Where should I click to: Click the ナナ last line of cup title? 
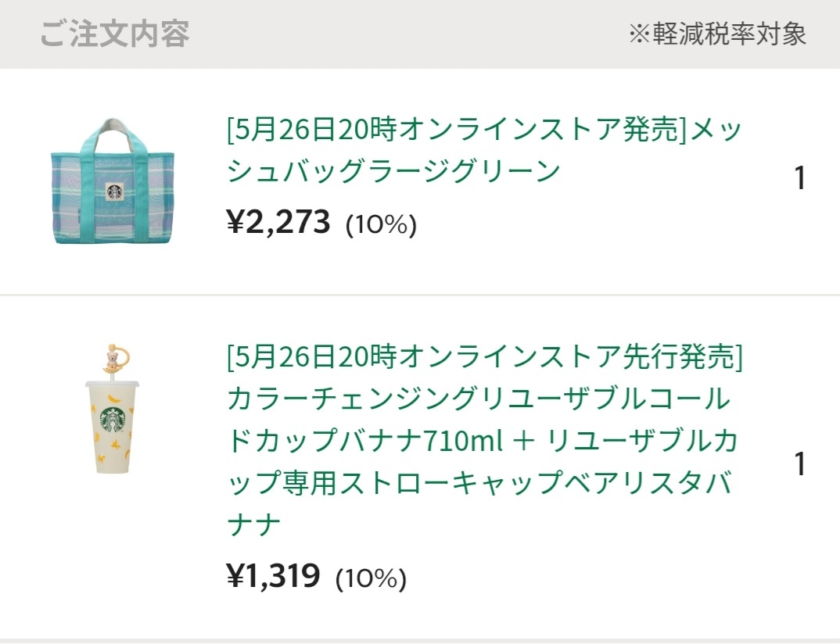click(x=254, y=524)
